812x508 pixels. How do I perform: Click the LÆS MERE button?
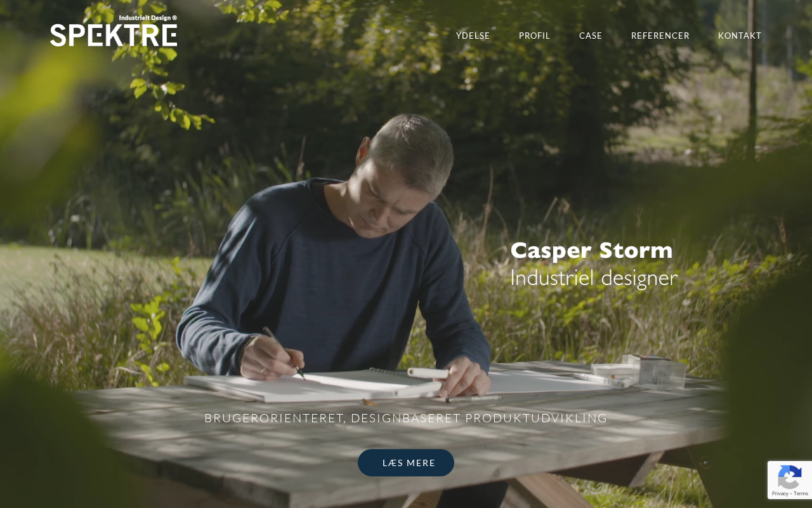[x=406, y=463]
